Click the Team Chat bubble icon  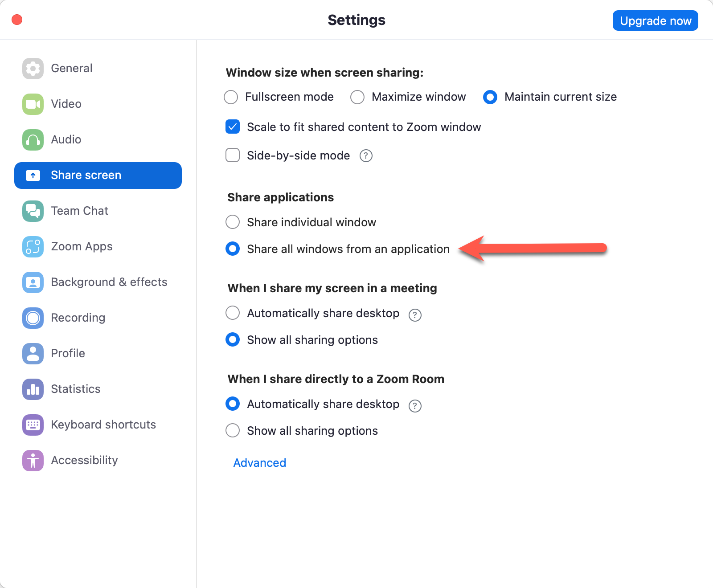click(x=33, y=211)
